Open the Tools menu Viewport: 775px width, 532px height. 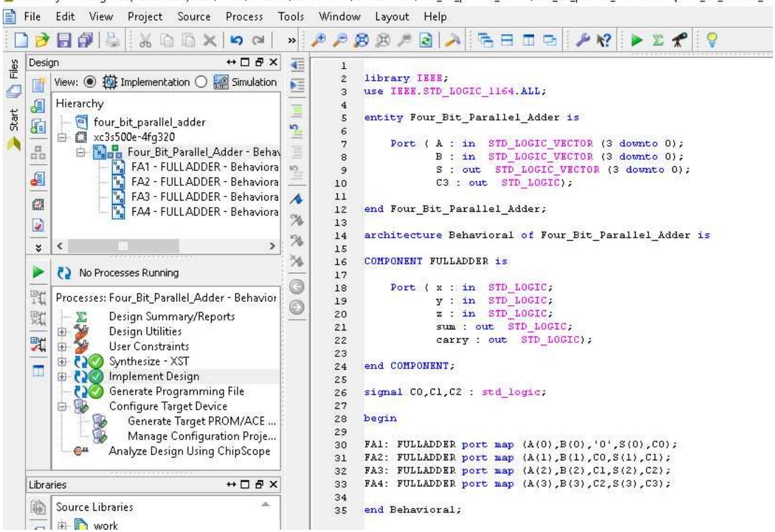291,17
